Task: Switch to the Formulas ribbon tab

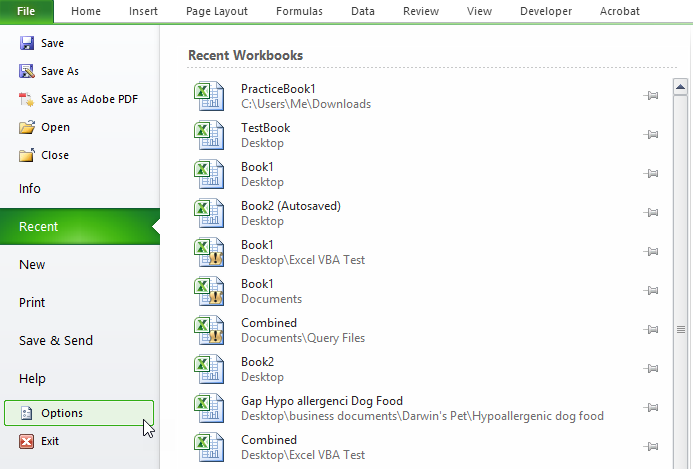Action: [298, 11]
